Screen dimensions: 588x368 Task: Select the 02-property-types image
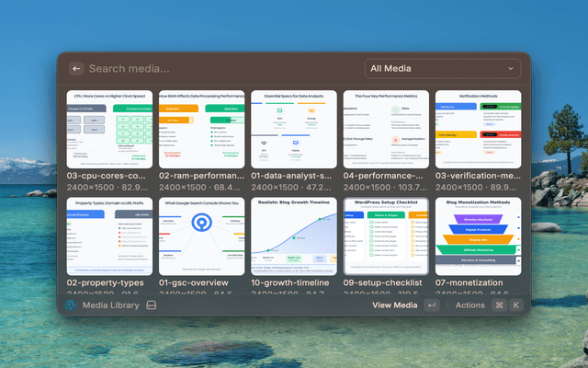(109, 236)
